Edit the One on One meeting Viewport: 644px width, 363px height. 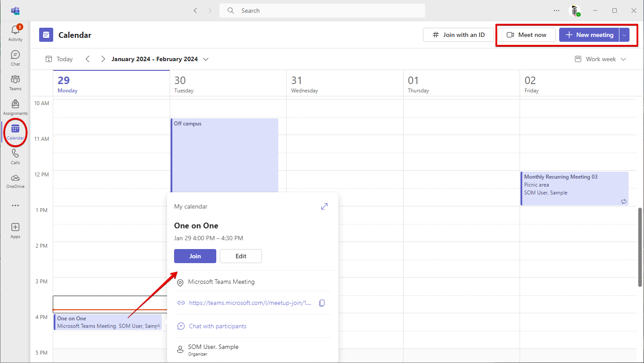tap(241, 256)
